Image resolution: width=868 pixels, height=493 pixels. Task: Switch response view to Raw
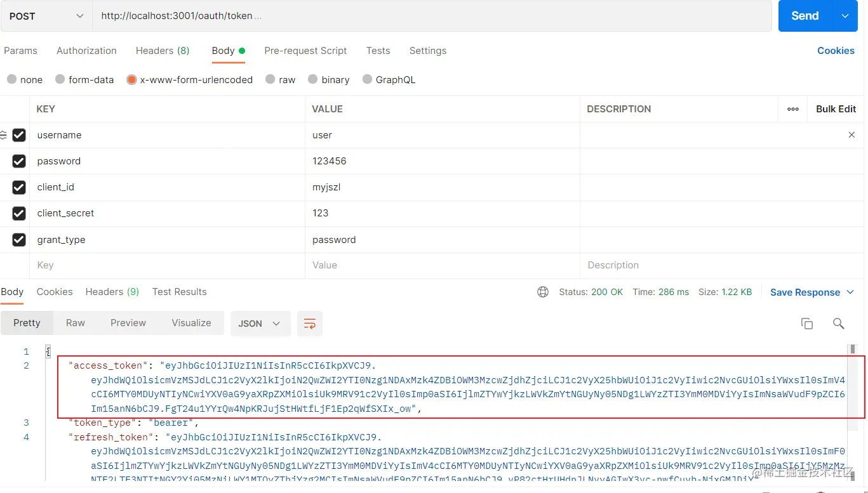click(76, 323)
